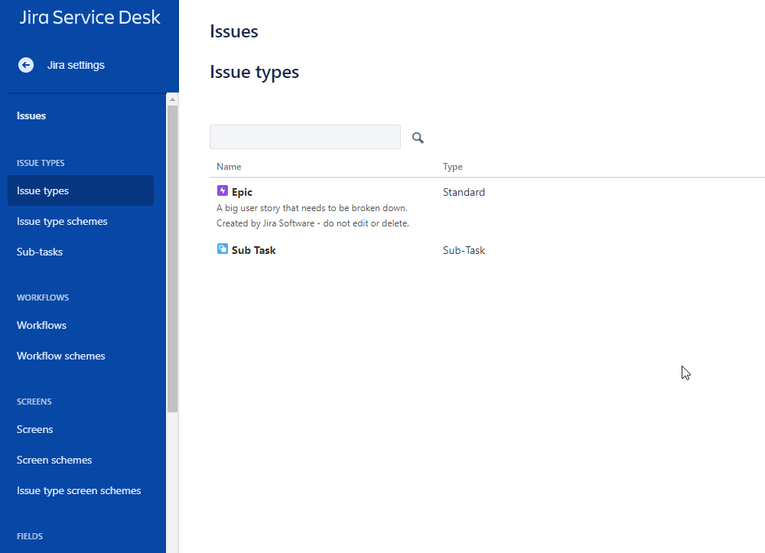Open Workflows in the sidebar
This screenshot has width=765, height=553.
pyautogui.click(x=41, y=325)
